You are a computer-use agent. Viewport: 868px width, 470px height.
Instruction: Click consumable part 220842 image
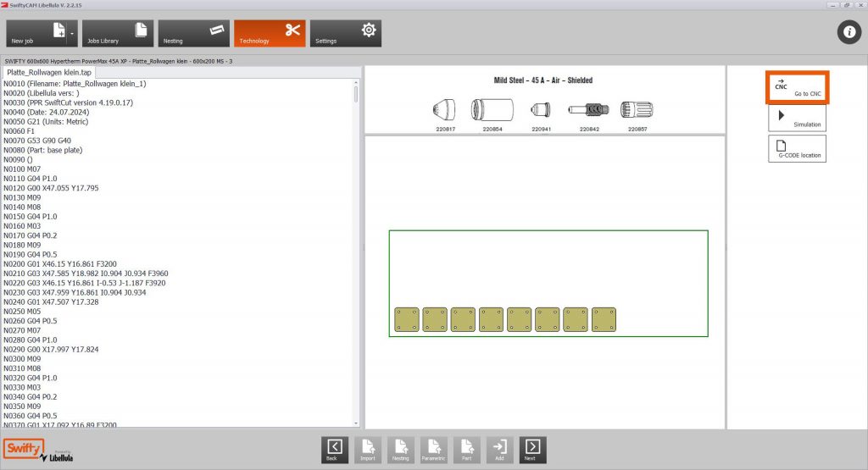(x=590, y=110)
